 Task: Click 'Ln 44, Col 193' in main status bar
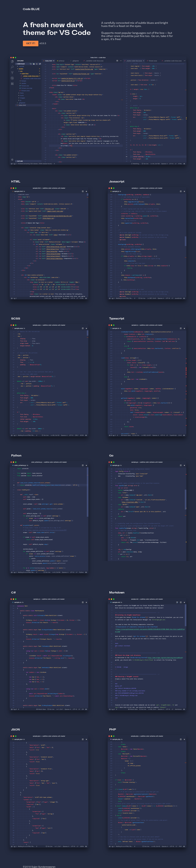pyautogui.click(x=155, y=164)
